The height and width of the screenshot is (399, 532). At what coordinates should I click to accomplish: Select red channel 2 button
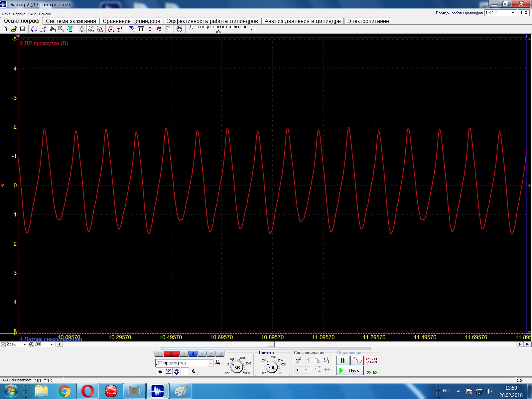click(x=171, y=354)
